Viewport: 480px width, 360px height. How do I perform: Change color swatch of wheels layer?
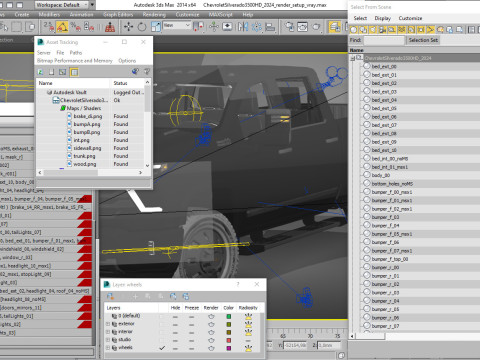tap(229, 348)
